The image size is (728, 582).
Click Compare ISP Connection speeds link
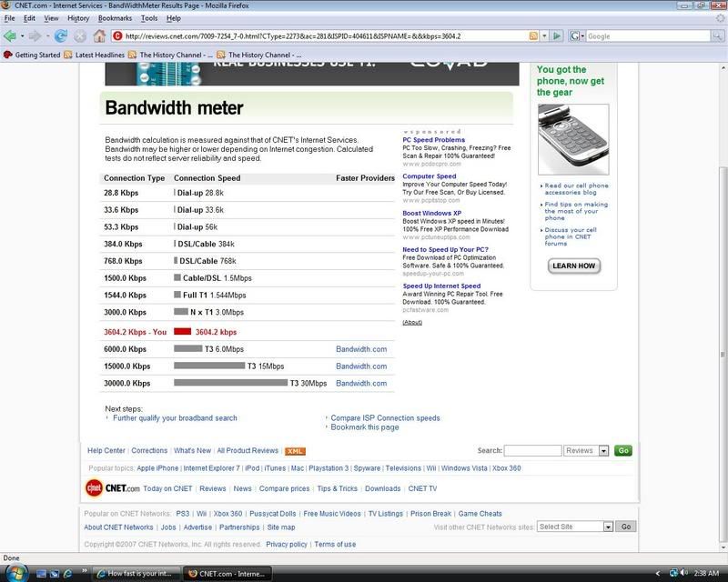coord(385,418)
